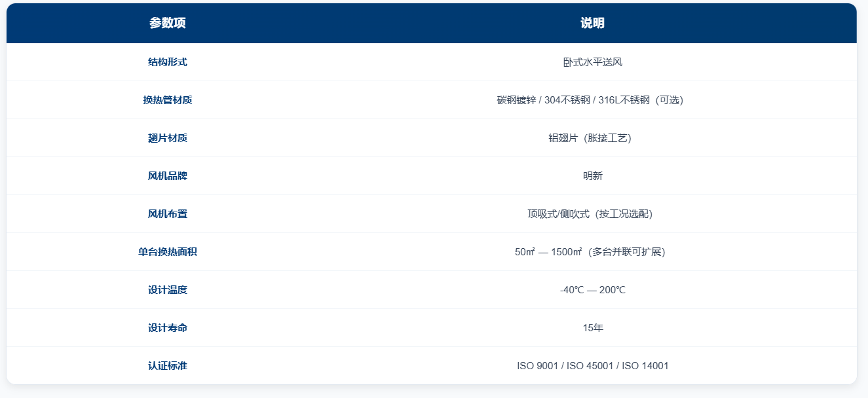The width and height of the screenshot is (868, 398).
Task: Click the 参数项 column header
Action: 168,23
